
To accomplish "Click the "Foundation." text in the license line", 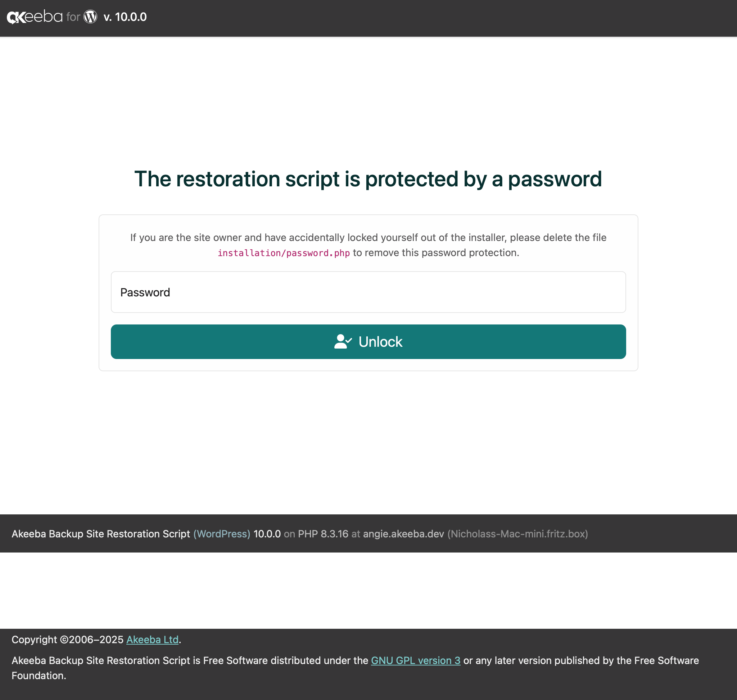I will (x=39, y=676).
